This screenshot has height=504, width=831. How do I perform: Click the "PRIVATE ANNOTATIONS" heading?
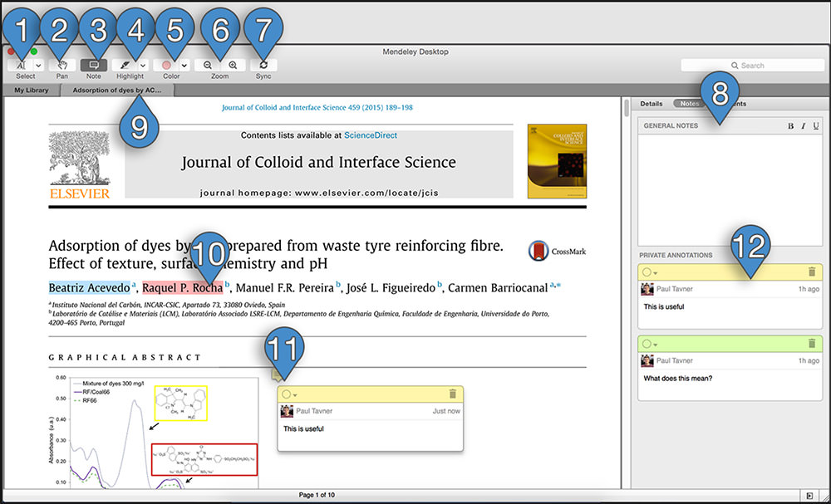676,255
